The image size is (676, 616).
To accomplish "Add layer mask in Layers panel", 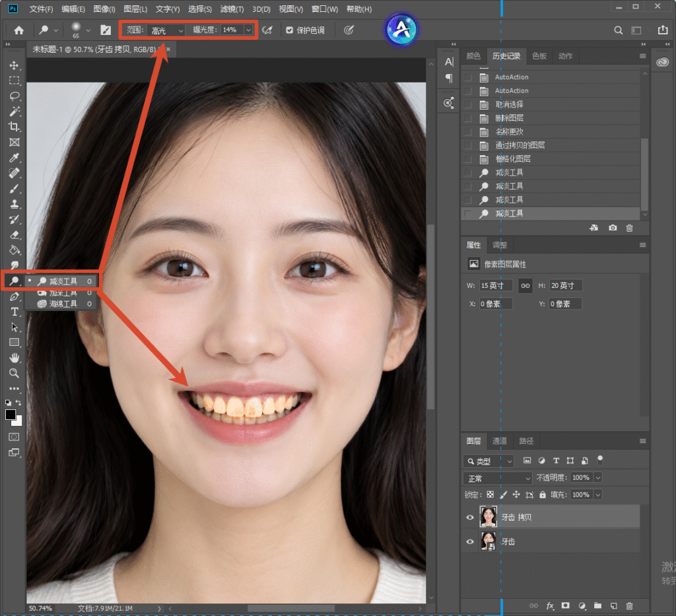I will tap(566, 605).
